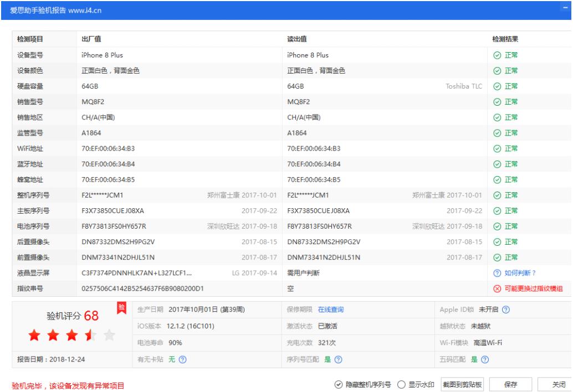
Task: Click the green check icon in 设备型号 row
Action: click(x=497, y=55)
